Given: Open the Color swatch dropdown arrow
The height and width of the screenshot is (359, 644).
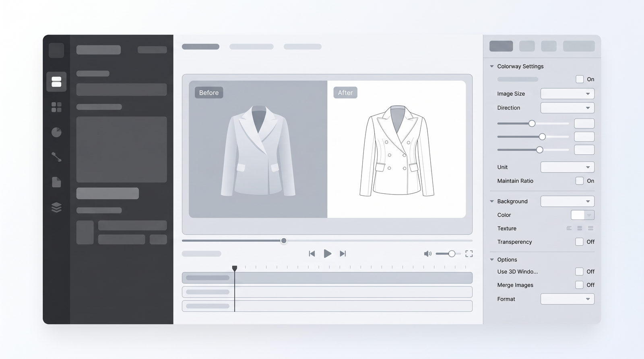Looking at the screenshot, I should click(589, 215).
